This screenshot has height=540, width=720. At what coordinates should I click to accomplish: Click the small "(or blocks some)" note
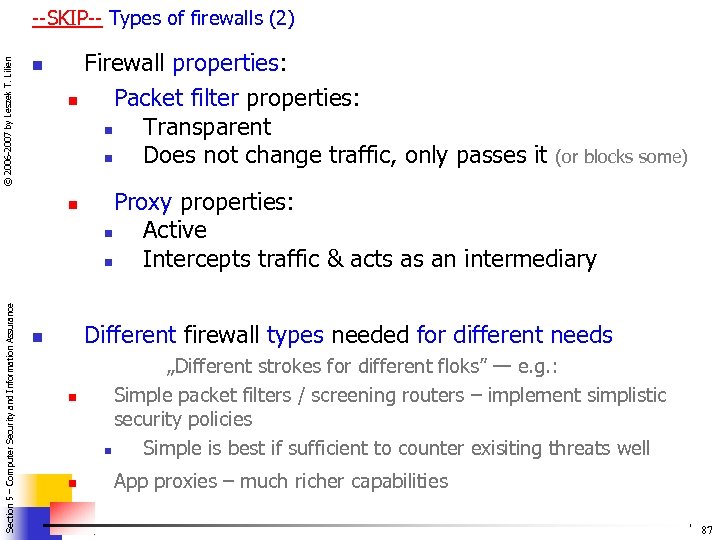(x=621, y=157)
